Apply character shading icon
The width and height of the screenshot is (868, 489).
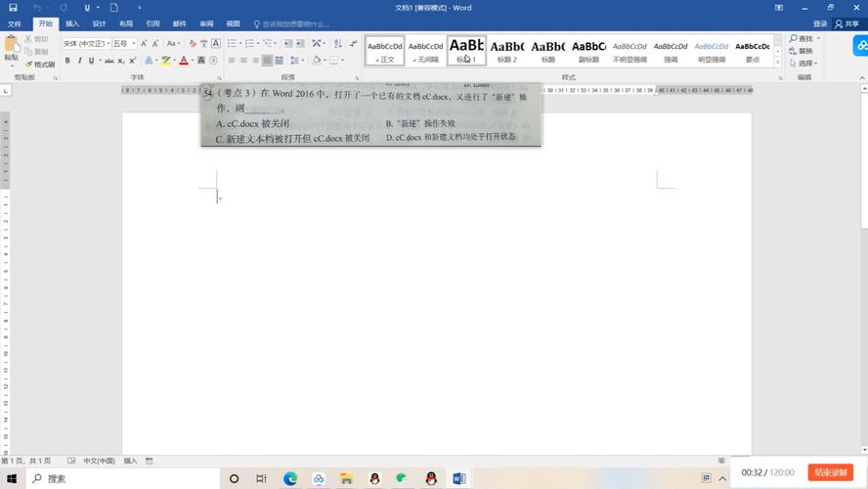click(201, 61)
